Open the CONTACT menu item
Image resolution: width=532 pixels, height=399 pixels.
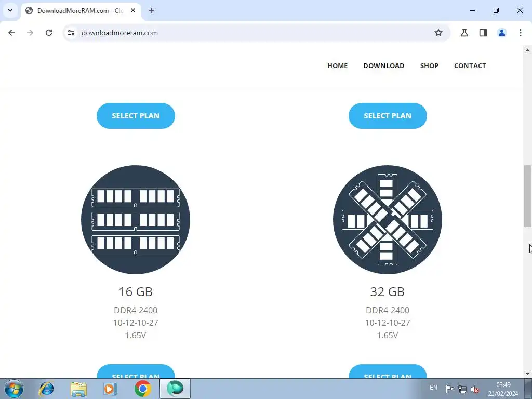pyautogui.click(x=470, y=66)
